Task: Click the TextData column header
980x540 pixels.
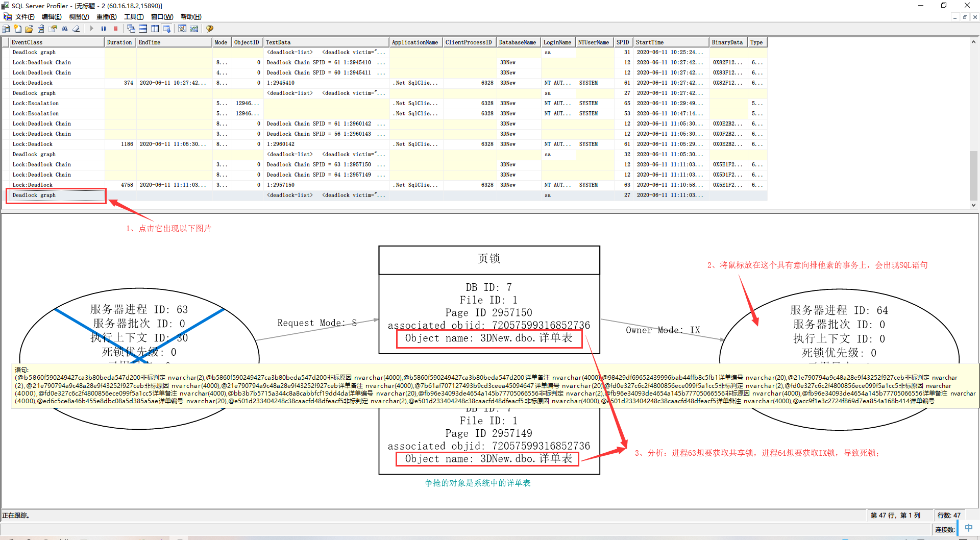Action: 326,42
